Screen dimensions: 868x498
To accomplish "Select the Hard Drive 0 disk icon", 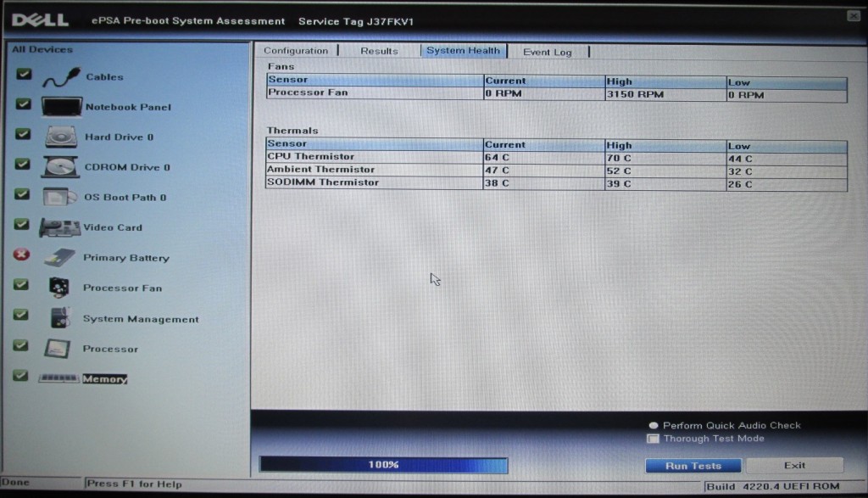I will (61, 137).
